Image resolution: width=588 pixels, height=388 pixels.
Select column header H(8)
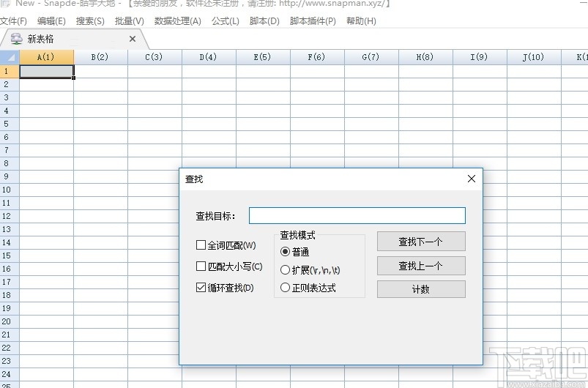(x=425, y=57)
